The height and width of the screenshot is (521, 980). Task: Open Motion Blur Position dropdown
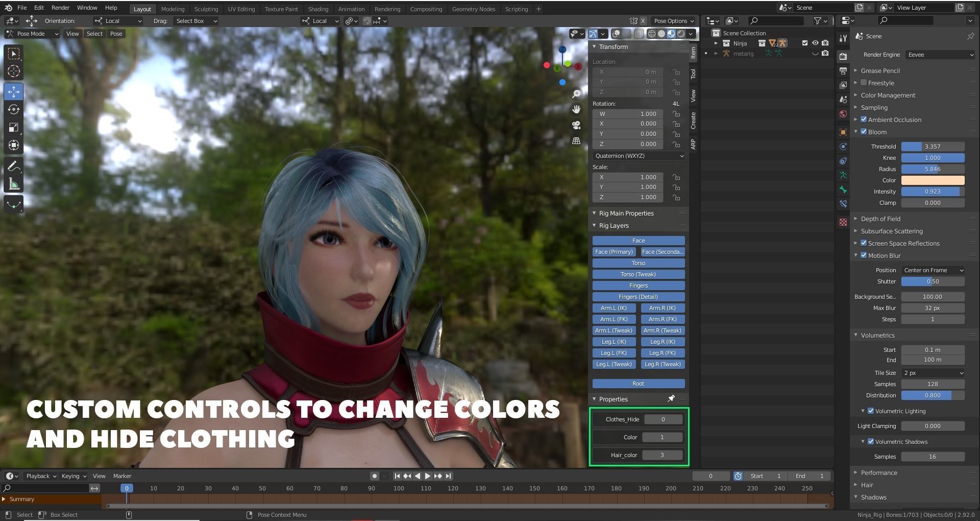933,270
